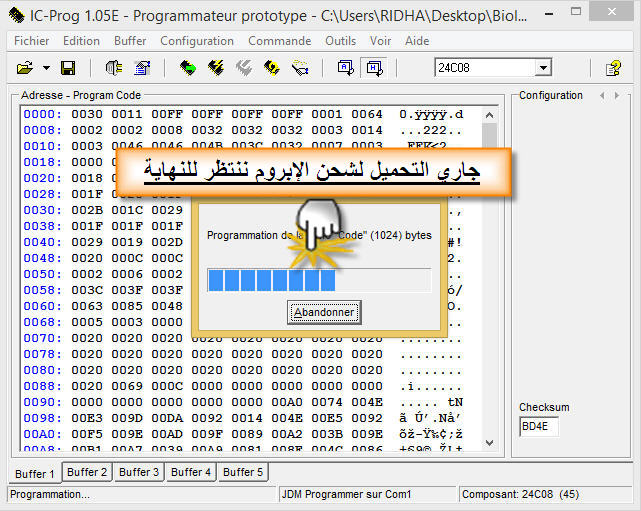Open the Hardware settings toolbar icon
This screenshot has height=511, width=641.
click(113, 68)
